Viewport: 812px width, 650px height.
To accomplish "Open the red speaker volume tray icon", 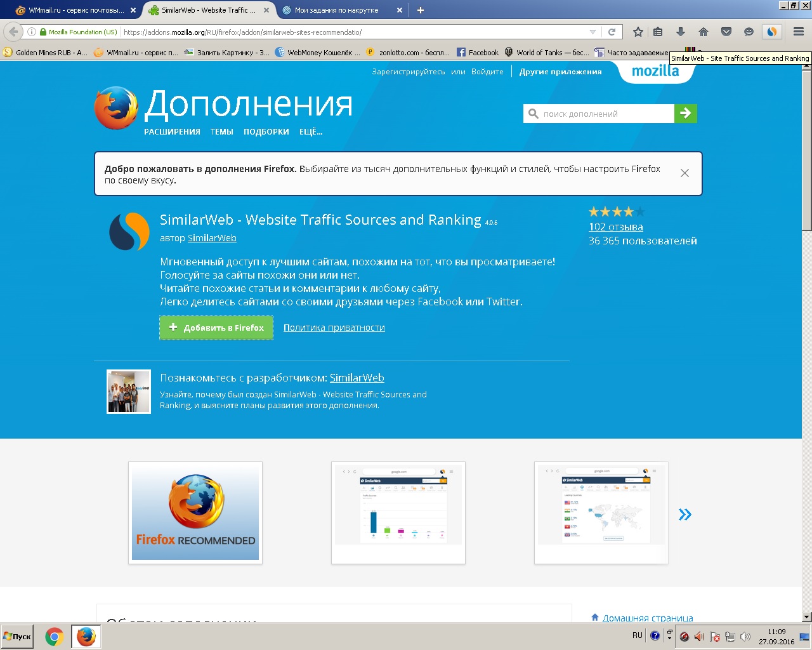I will click(x=699, y=637).
